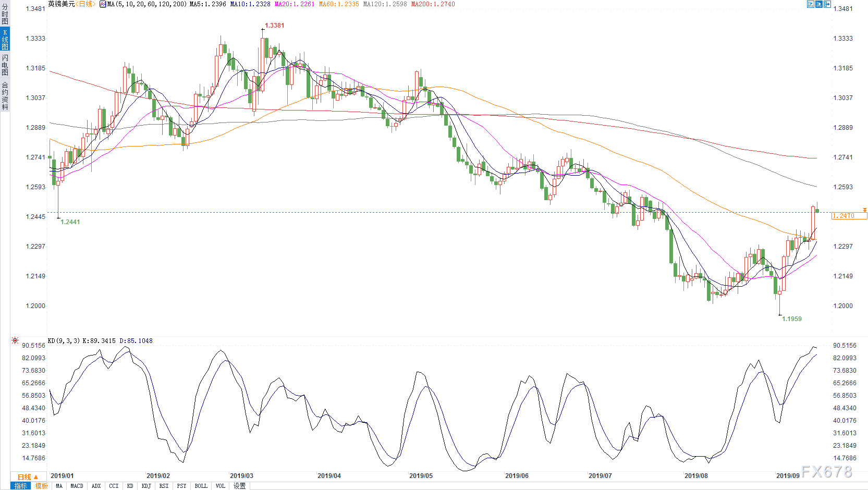Choose the CCI indicator button
The width and height of the screenshot is (868, 490).
114,486
